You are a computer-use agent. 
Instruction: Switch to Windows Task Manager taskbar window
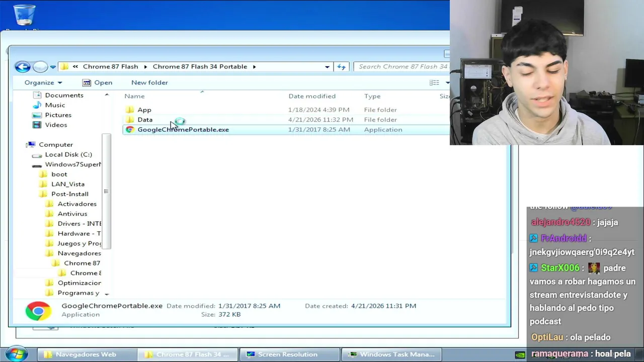click(x=391, y=354)
